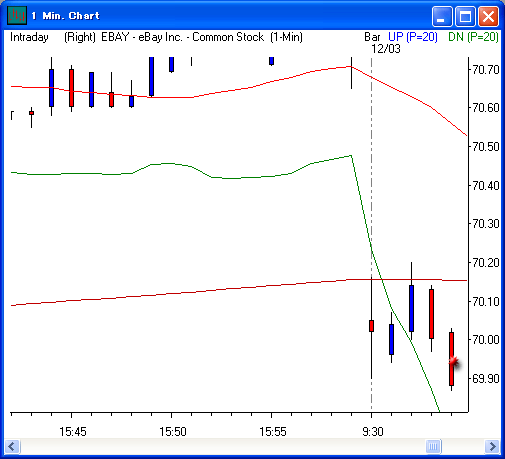This screenshot has width=505, height=459.
Task: Click the 9:30 time axis marker
Action: click(x=373, y=432)
